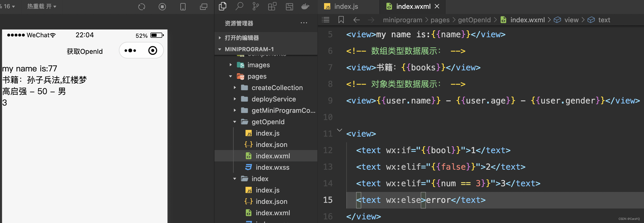Click the navigate forward arrow
644x223 pixels.
(x=371, y=20)
